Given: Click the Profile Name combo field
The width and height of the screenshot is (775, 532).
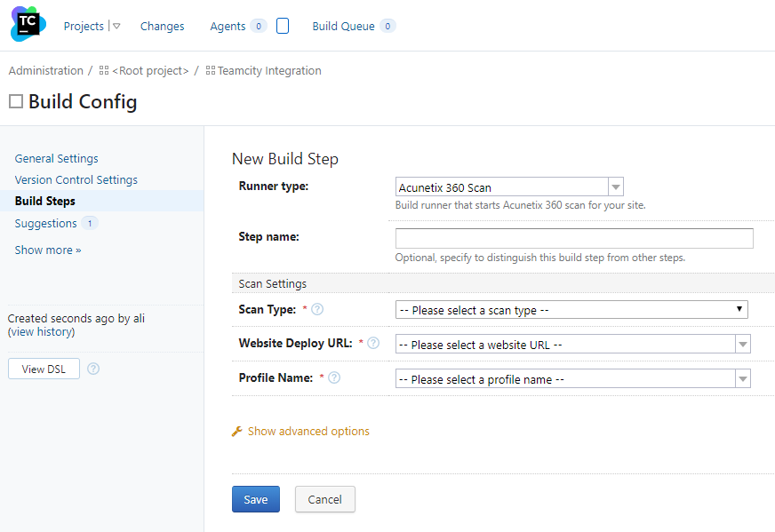Looking at the screenshot, I should point(565,379).
